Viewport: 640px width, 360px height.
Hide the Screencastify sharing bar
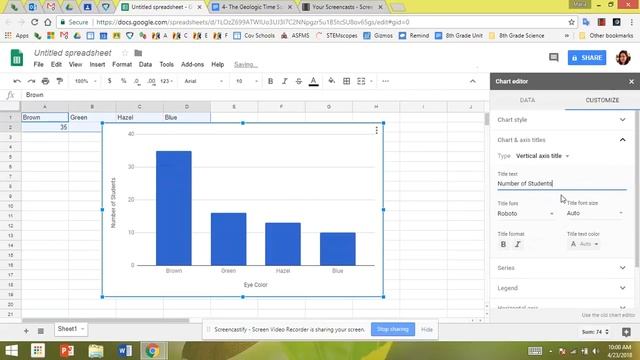click(427, 329)
